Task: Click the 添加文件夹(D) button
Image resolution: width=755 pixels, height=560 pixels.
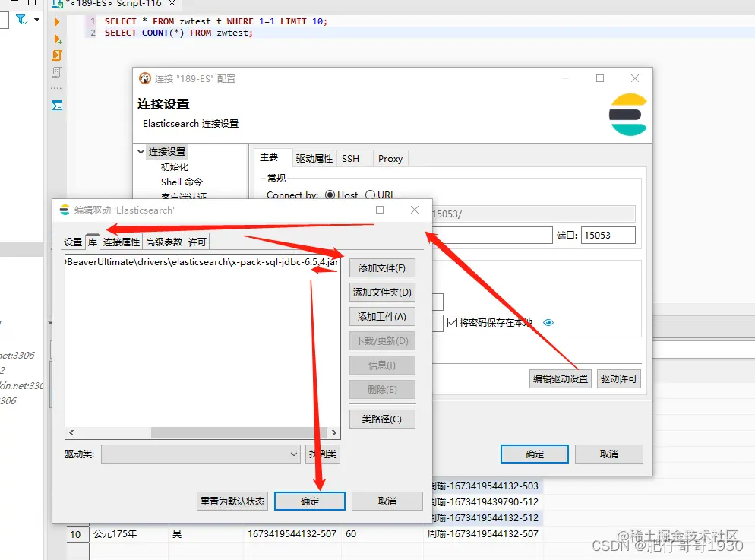Action: pyautogui.click(x=382, y=293)
